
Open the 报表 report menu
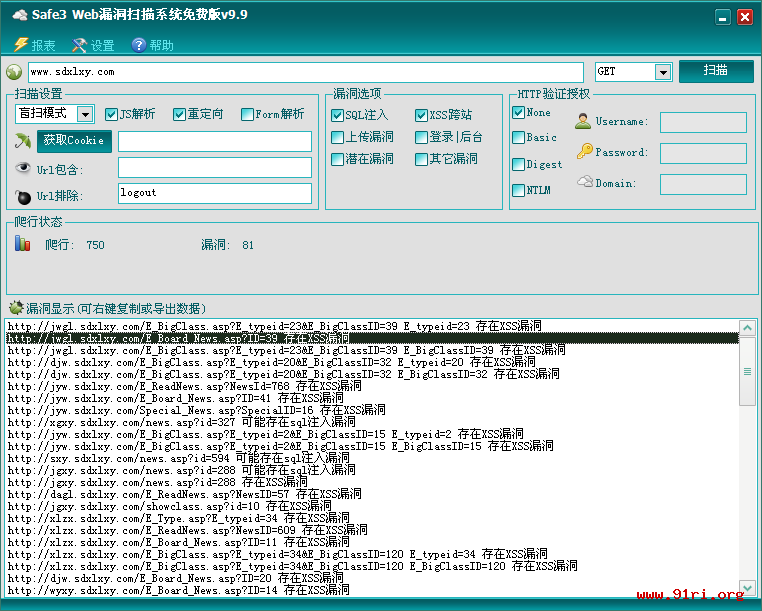click(34, 45)
